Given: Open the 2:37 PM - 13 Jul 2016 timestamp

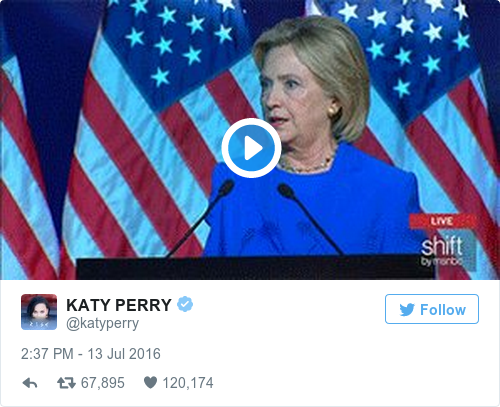Looking at the screenshot, I should (91, 354).
